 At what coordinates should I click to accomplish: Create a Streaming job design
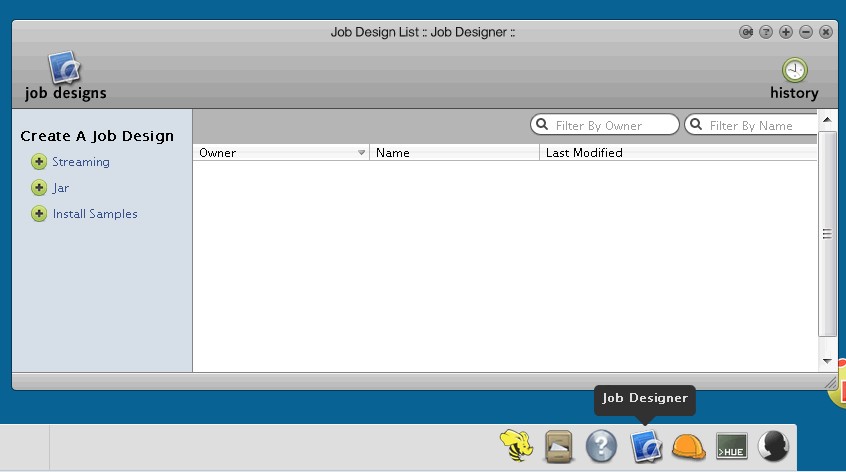[80, 162]
